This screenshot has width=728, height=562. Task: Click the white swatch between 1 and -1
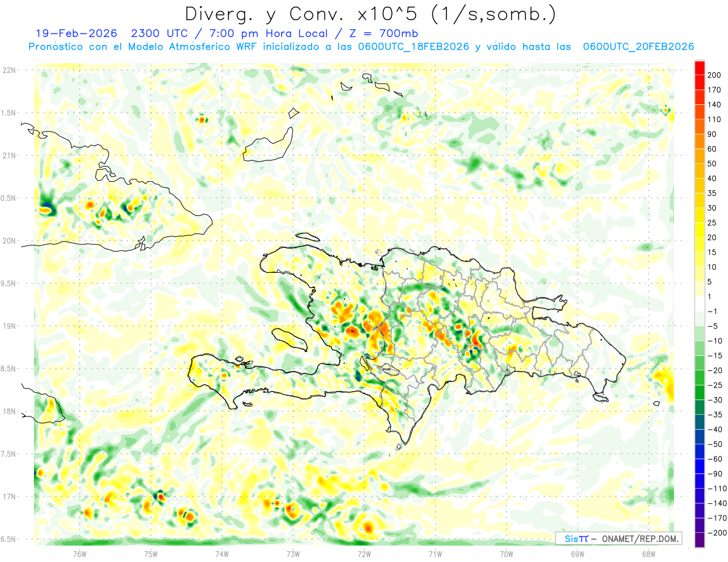(699, 304)
